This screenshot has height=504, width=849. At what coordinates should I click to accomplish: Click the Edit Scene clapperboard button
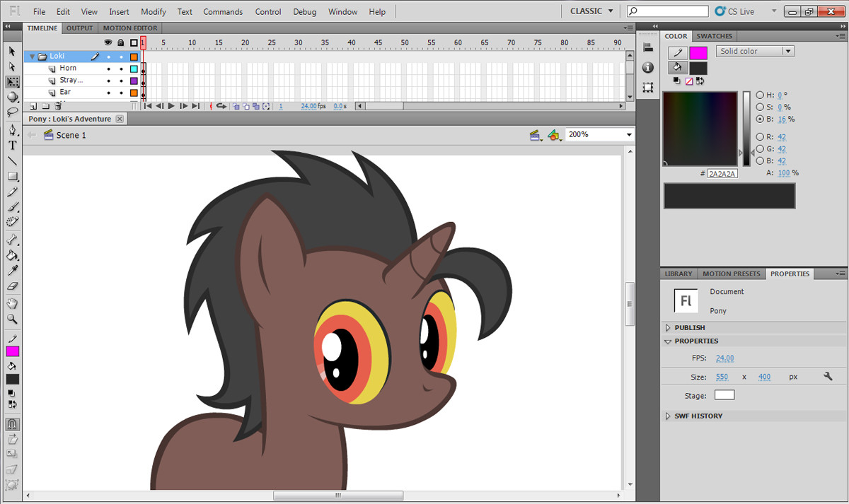[536, 134]
